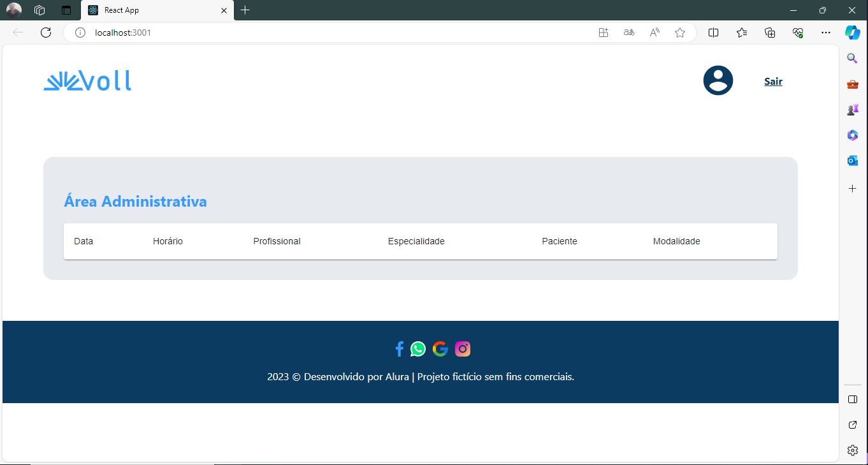Open the favorites list icon
This screenshot has height=465, width=868.
[742, 33]
